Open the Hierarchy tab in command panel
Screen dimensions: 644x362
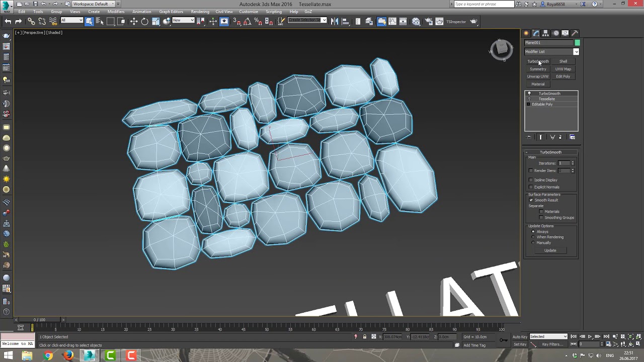(x=546, y=33)
